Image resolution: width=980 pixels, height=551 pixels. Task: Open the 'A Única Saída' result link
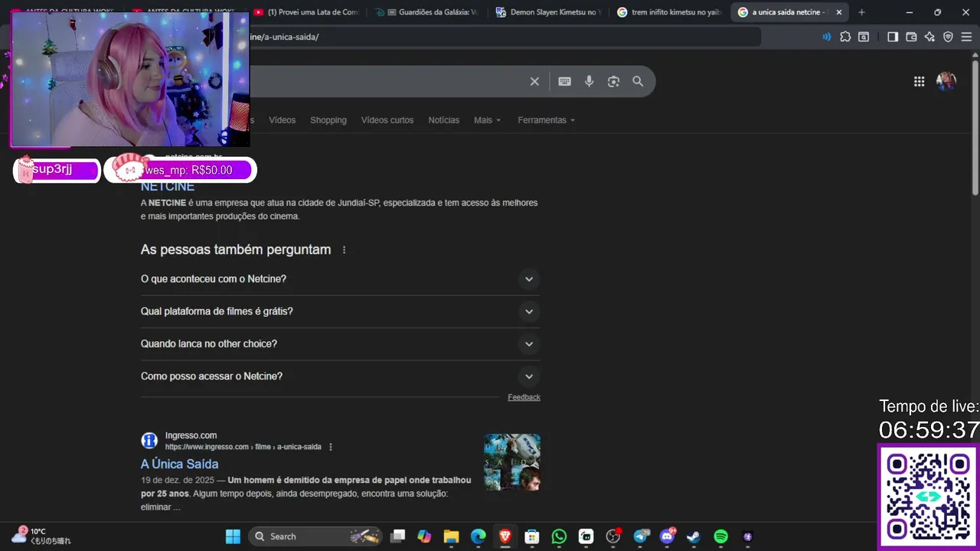coord(180,464)
